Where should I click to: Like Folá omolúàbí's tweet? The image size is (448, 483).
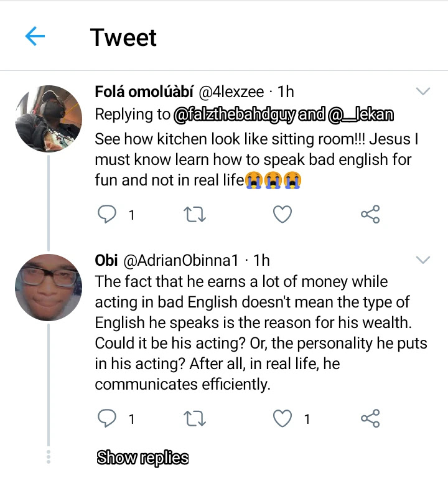(x=283, y=215)
